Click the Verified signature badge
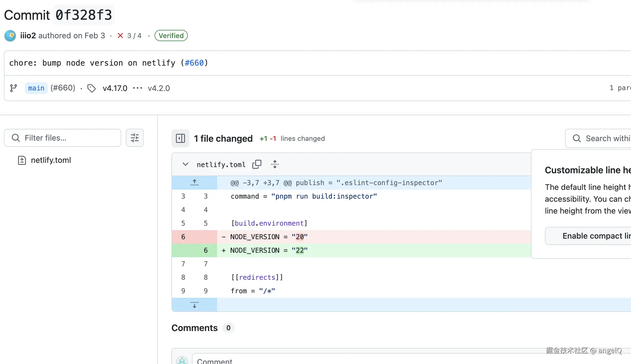Viewport: 631px width, 364px height. click(x=171, y=36)
